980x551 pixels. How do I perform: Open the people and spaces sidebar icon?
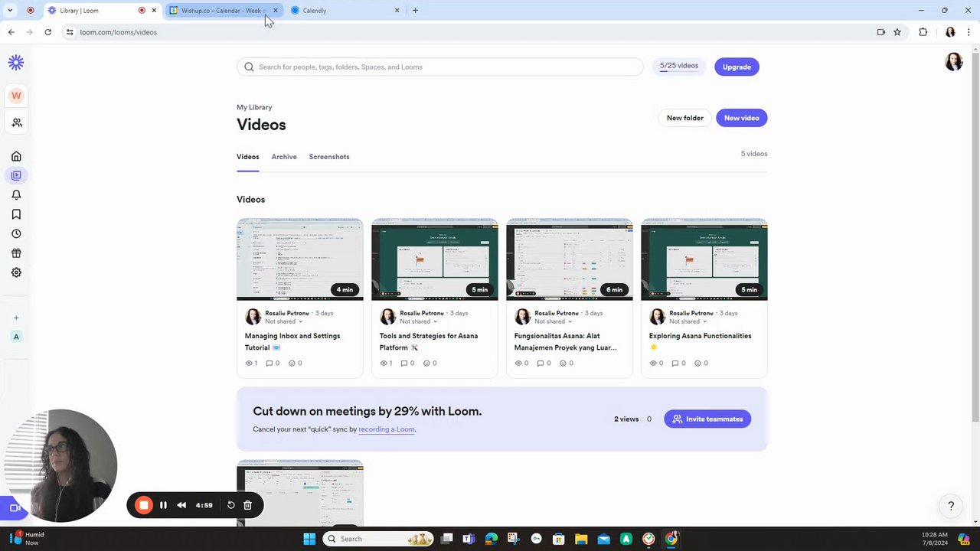click(16, 122)
